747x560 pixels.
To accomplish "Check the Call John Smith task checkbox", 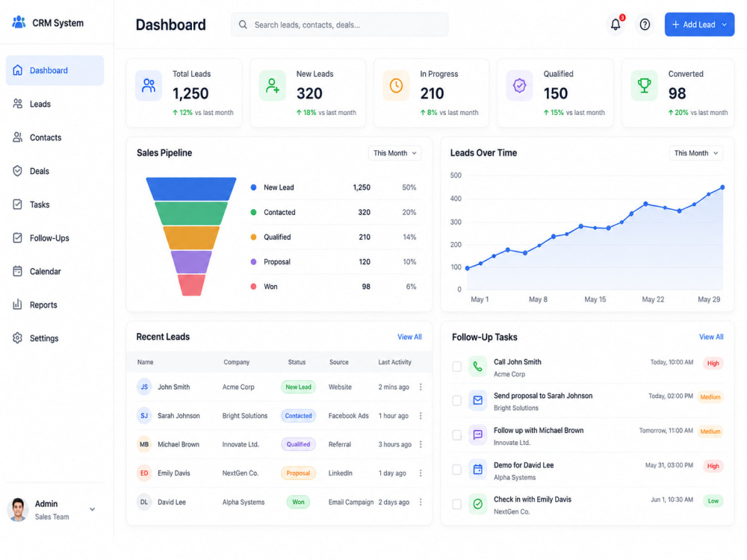I will point(457,366).
